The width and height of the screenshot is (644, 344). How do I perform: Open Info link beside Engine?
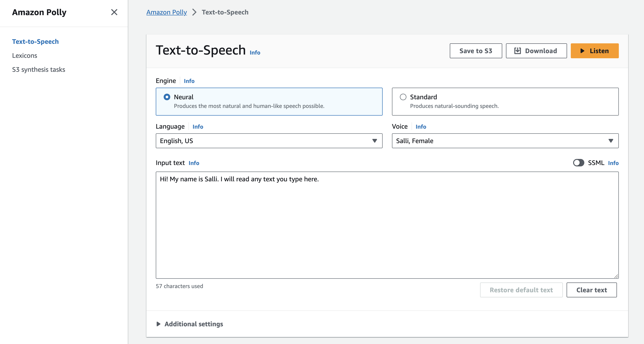pos(189,81)
